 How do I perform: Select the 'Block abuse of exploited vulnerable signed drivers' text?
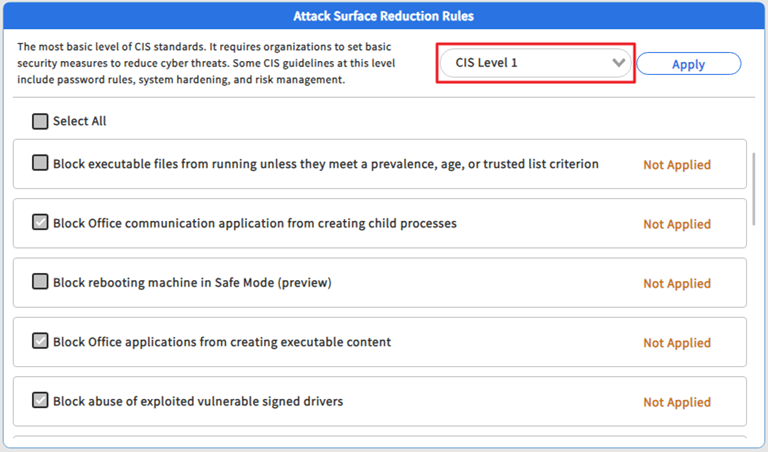[197, 401]
